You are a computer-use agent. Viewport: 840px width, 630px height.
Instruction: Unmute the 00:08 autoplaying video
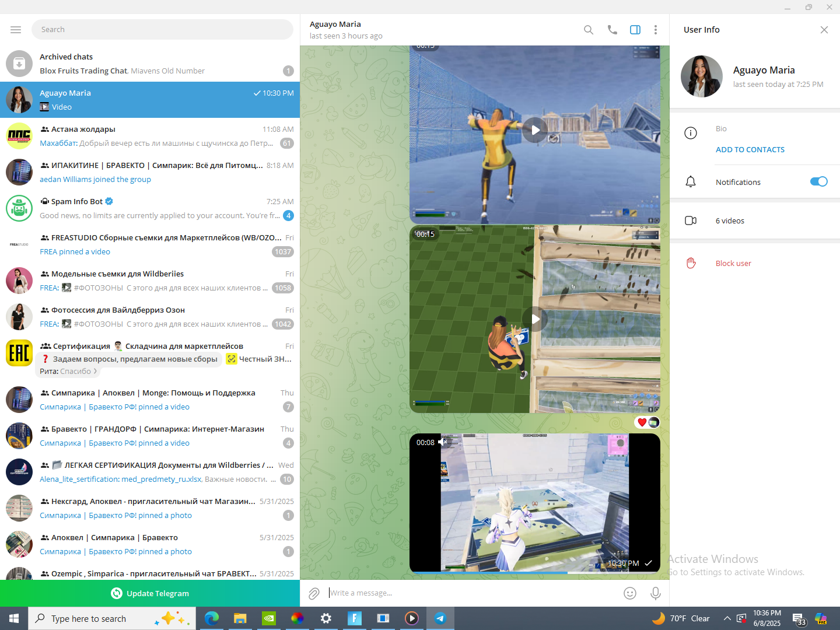pyautogui.click(x=443, y=442)
